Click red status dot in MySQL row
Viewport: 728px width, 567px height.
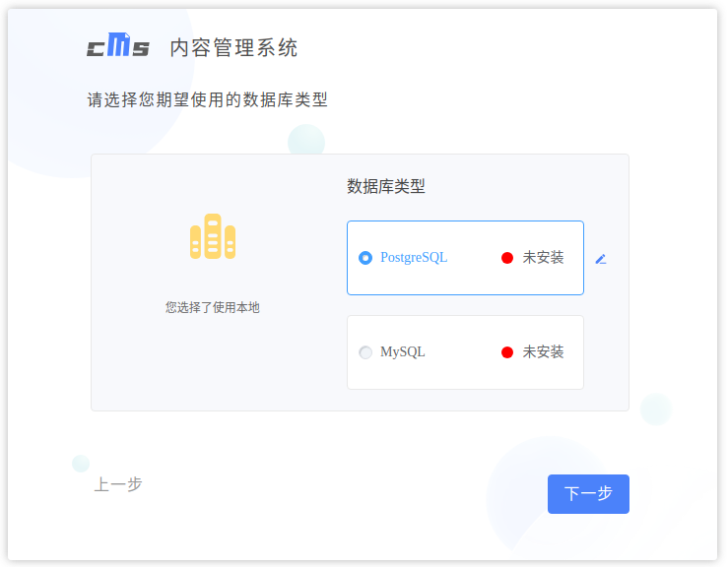507,352
